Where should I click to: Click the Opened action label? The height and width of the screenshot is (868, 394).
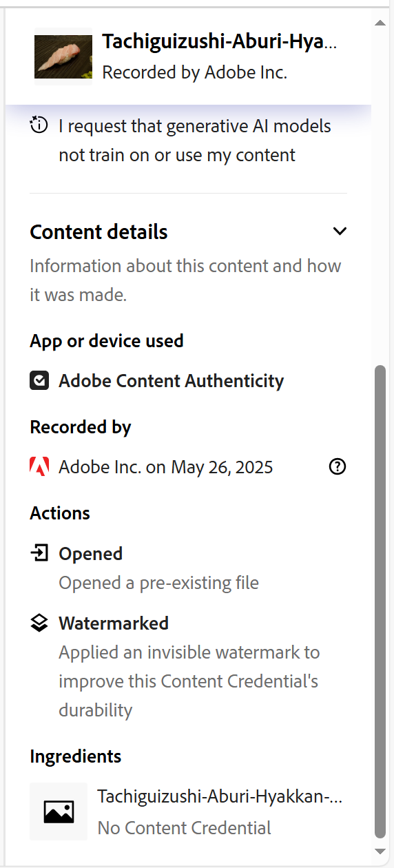point(91,554)
